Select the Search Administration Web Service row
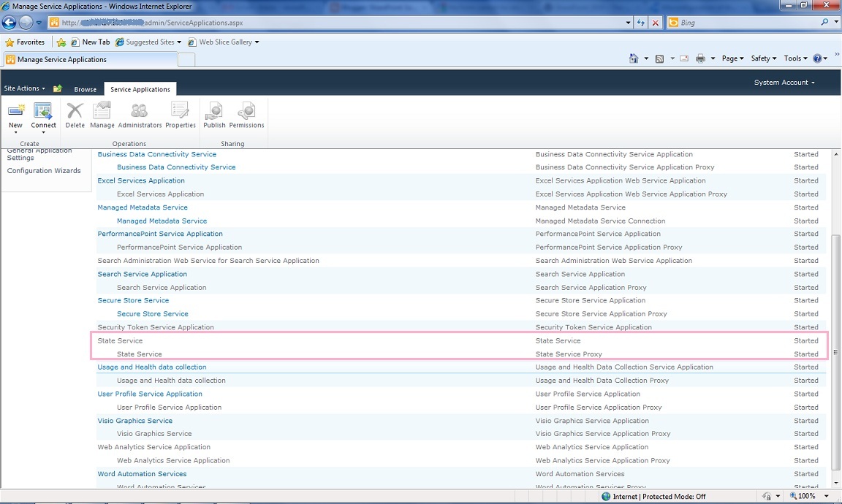 tap(462, 260)
